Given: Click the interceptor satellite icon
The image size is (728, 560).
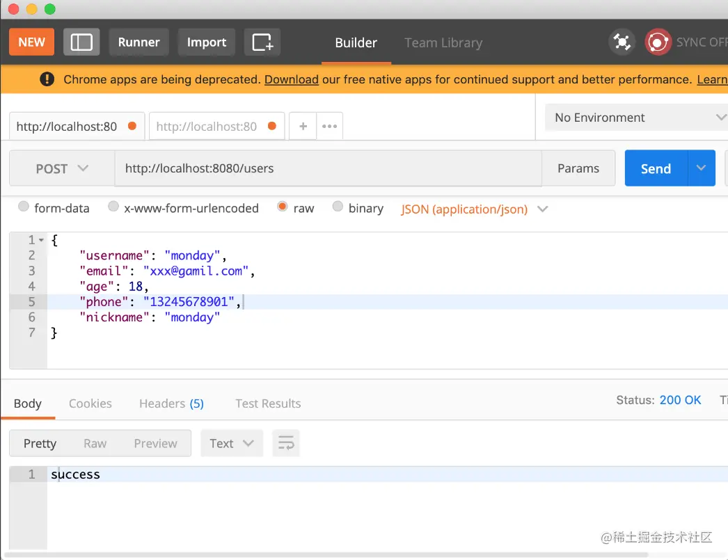Looking at the screenshot, I should [x=622, y=42].
